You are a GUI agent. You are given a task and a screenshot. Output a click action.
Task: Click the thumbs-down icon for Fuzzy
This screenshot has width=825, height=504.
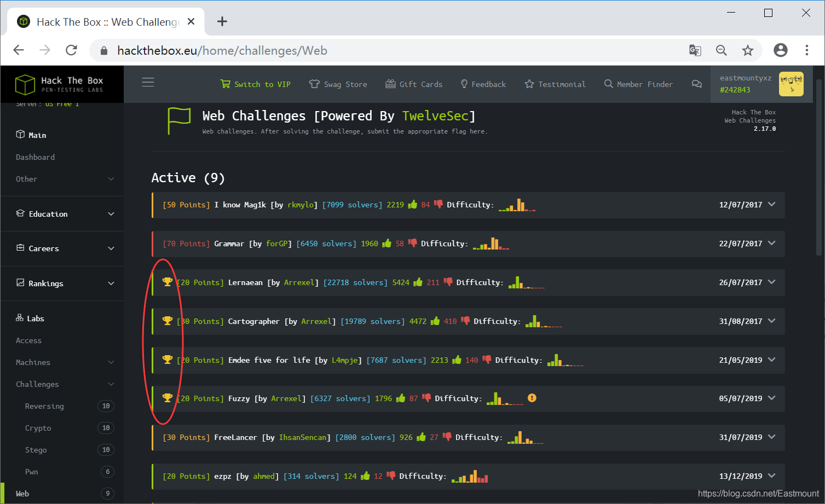pos(426,398)
